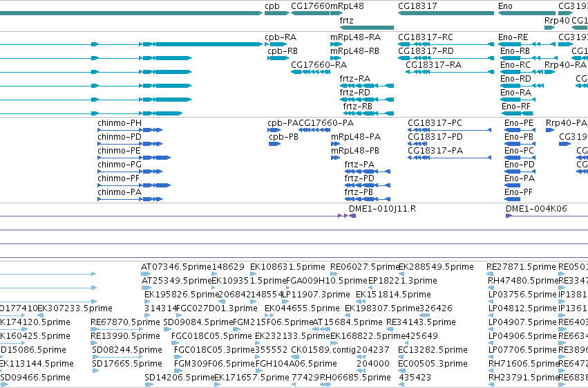Screen dimensions: 588x388
Task: Select EST AT07346.5prime
Action: point(146,274)
